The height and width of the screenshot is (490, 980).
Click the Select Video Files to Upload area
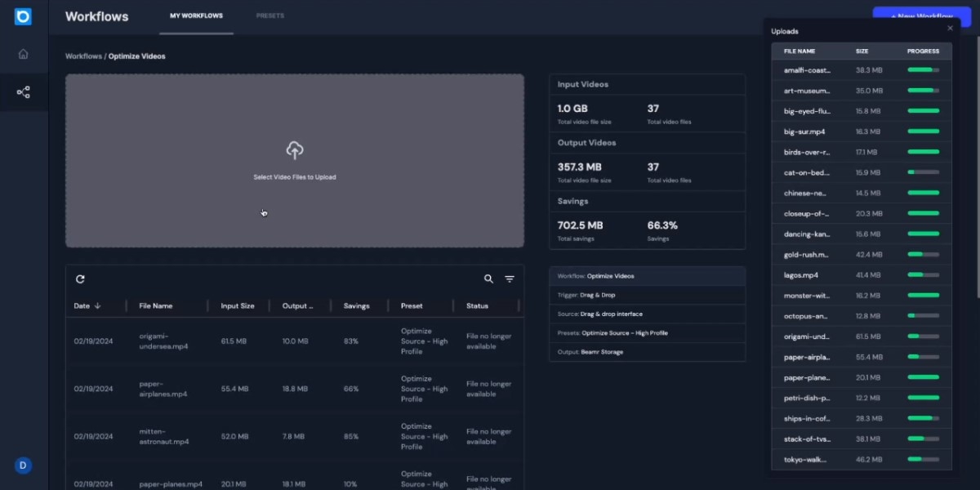coord(294,176)
